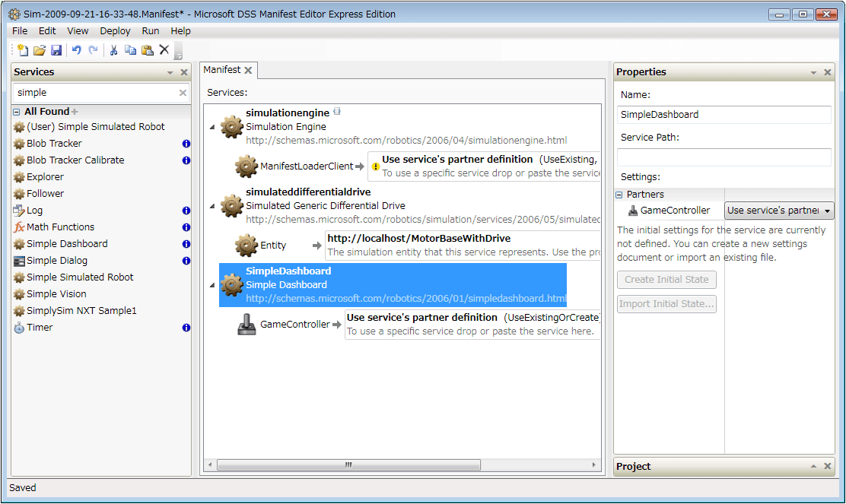Viewport: 846px width, 504px height.
Task: Open the Services panel options arrow
Action: click(x=170, y=72)
